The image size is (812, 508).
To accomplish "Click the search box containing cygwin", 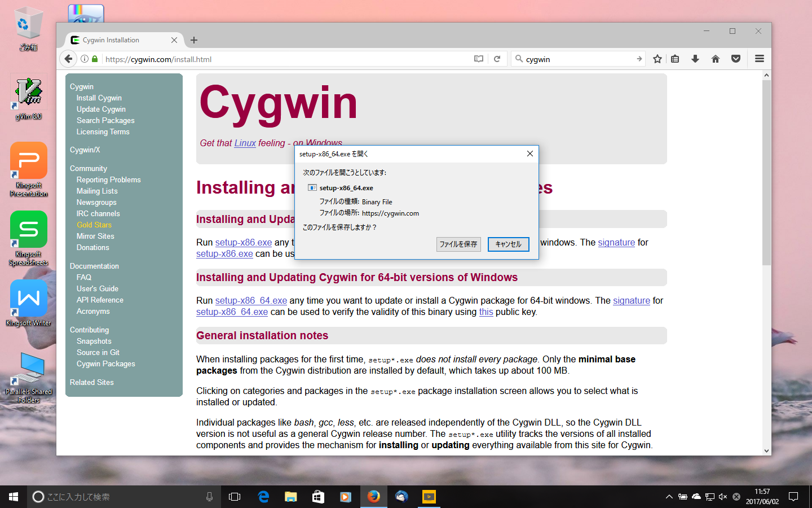I will click(x=579, y=59).
